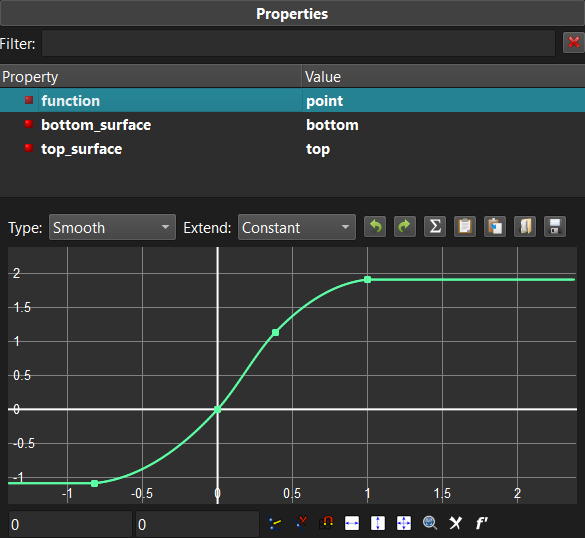Image resolution: width=585 pixels, height=538 pixels.
Task: Save function with floppy disk icon
Action: (x=555, y=226)
